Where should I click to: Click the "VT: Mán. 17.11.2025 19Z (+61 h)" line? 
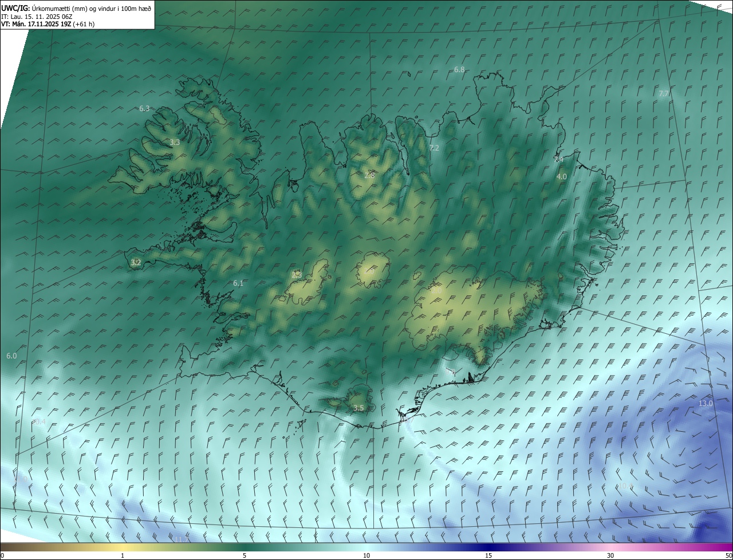(x=48, y=24)
